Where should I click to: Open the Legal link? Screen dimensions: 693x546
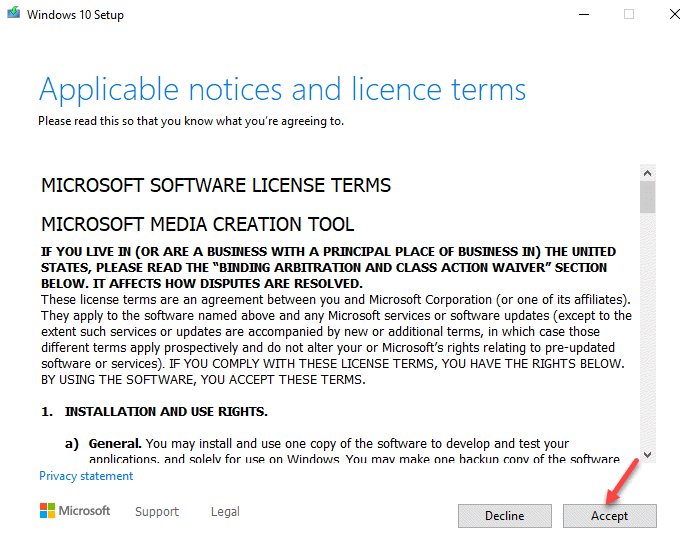click(x=225, y=512)
